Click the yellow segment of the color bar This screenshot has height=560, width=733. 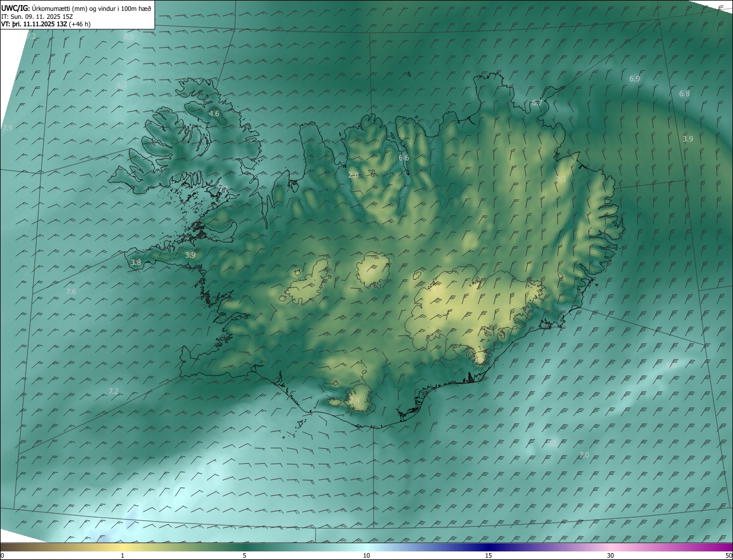(x=123, y=547)
